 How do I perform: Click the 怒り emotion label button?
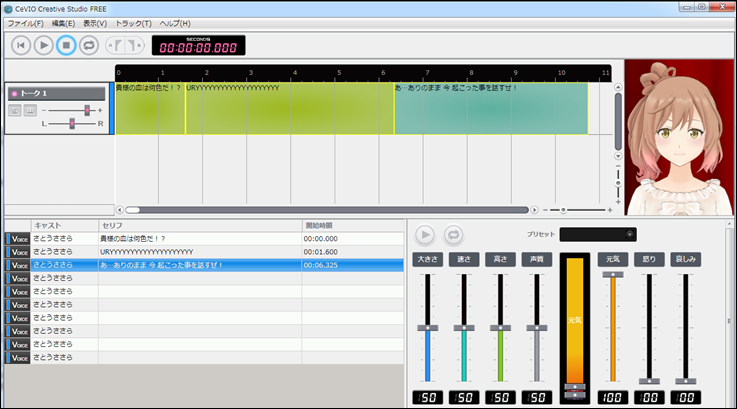649,260
